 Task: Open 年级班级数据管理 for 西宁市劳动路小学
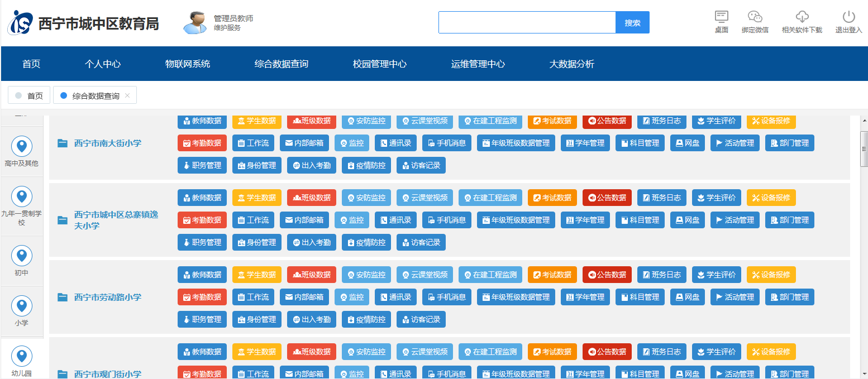click(x=516, y=297)
